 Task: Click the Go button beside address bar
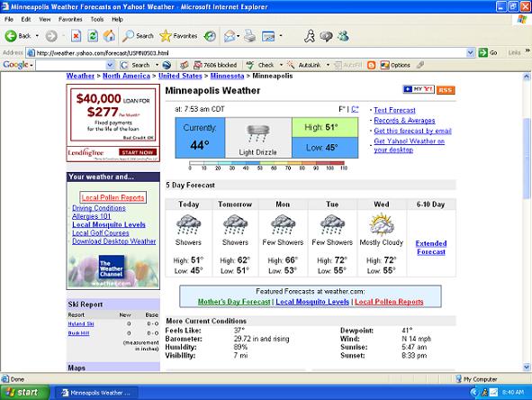pyautogui.click(x=488, y=52)
